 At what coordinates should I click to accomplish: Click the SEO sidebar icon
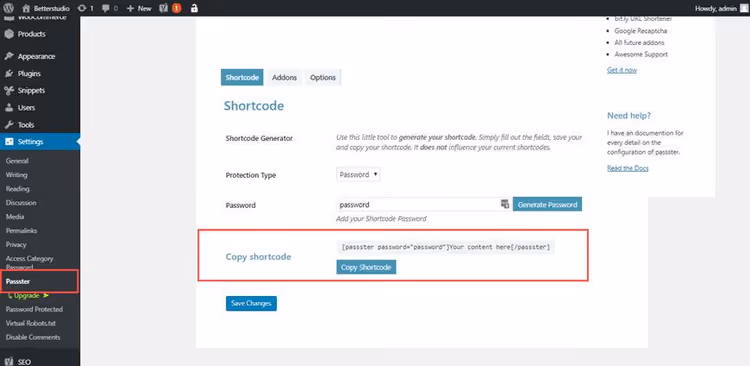(9, 362)
